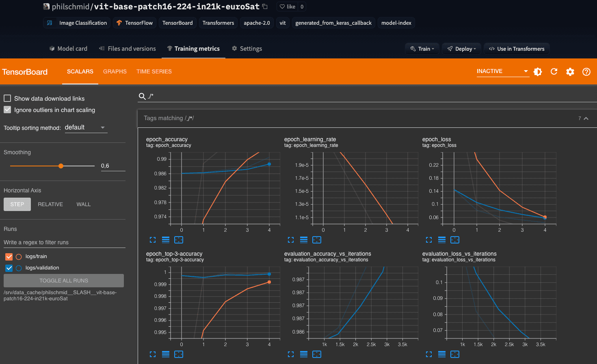Reload TensorBoard data with refresh icon

554,72
